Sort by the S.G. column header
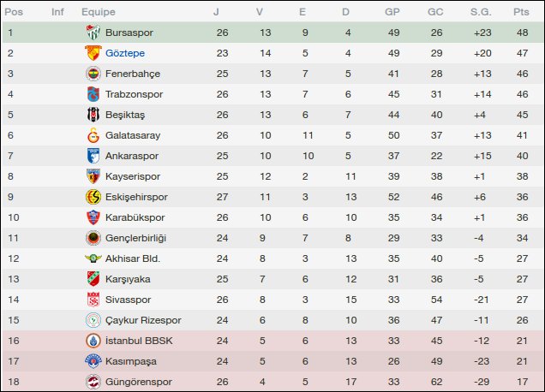The width and height of the screenshot is (545, 392). pos(480,12)
